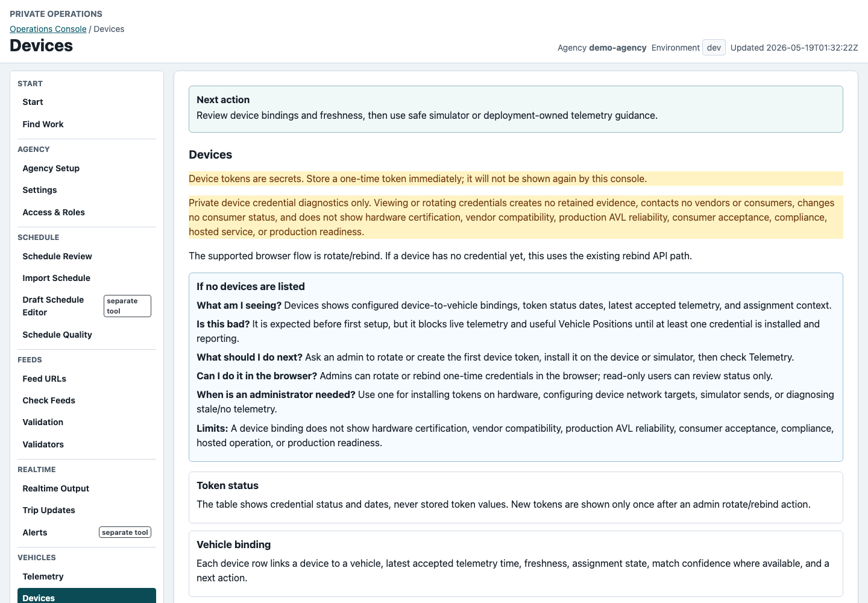
Task: Click the Updated timestamp in header
Action: (794, 48)
